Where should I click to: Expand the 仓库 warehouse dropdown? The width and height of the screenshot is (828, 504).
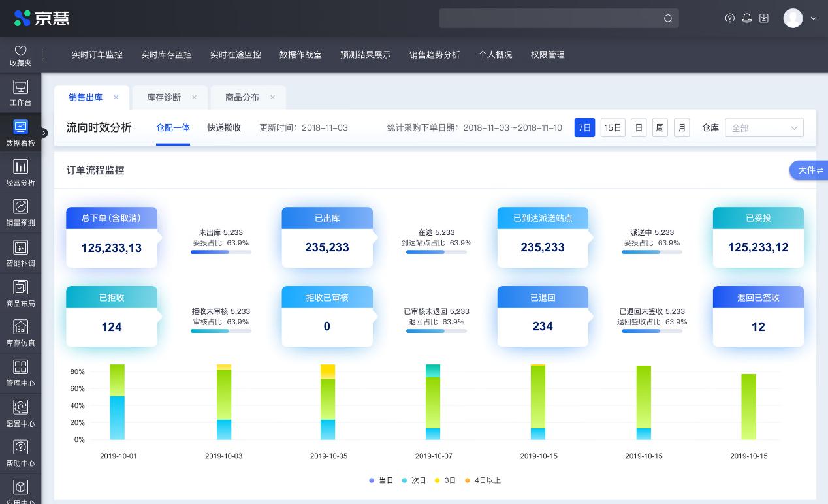(764, 128)
